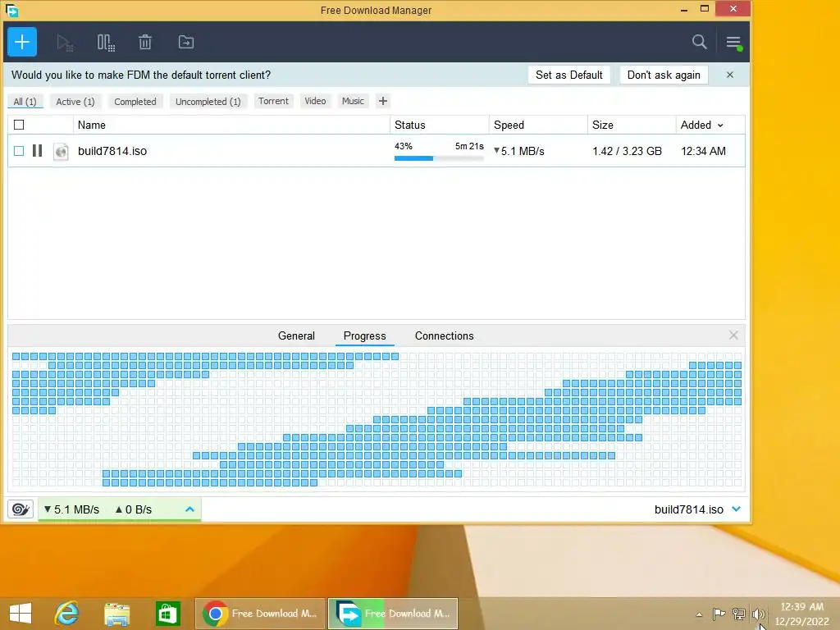Viewport: 840px width, 630px height.
Task: Tick the build7814.iso row checkbox
Action: pos(19,151)
